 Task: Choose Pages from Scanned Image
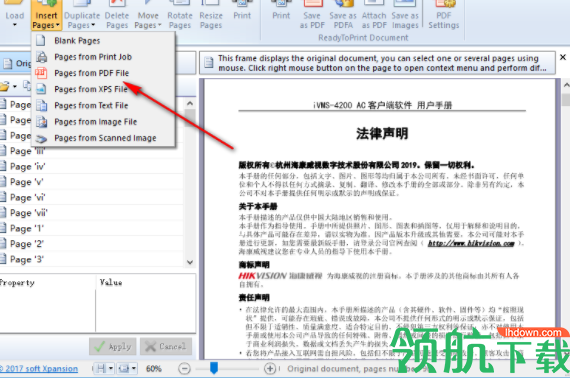point(103,138)
